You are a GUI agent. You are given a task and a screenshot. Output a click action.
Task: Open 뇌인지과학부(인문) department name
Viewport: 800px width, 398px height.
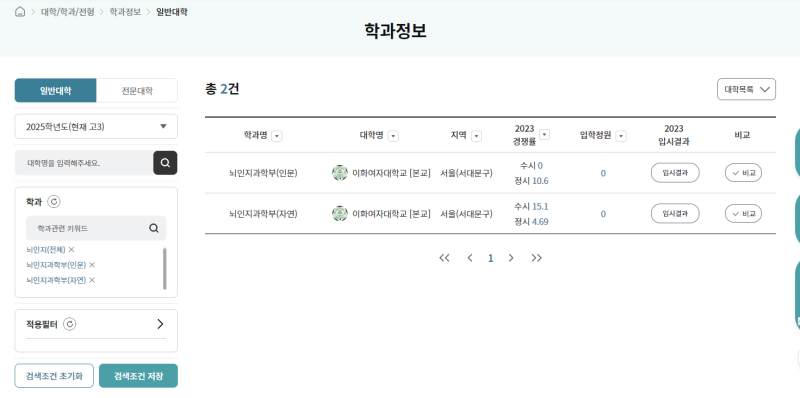point(263,173)
